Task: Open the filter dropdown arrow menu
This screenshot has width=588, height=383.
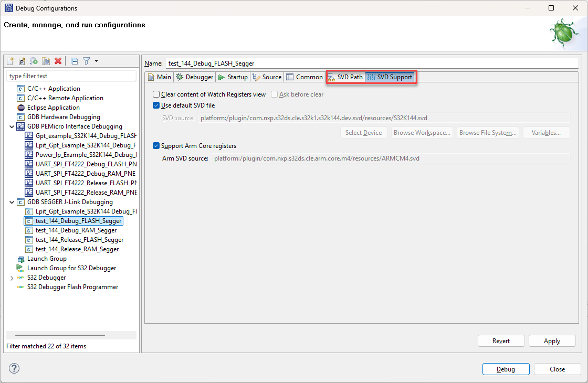Action: click(x=97, y=61)
